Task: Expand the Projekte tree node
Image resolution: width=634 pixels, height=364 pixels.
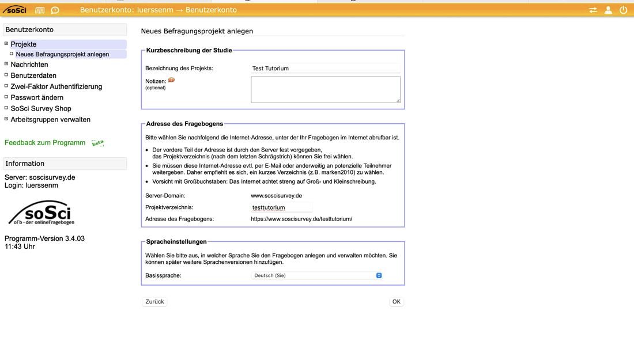Action: coord(6,44)
